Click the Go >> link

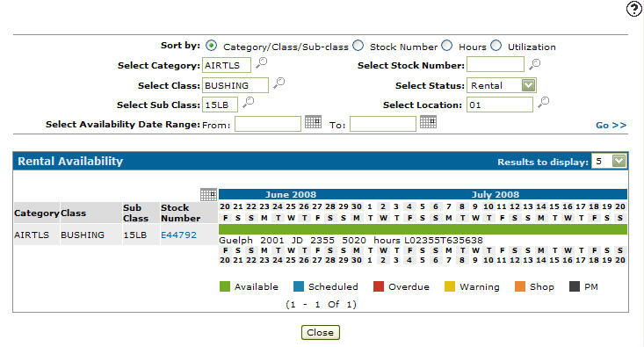point(611,126)
